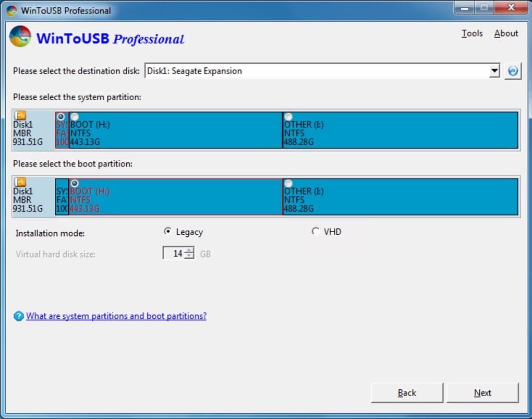532x419 pixels.
Task: Choose OTHER (I:) as boot partition
Action: click(x=288, y=184)
